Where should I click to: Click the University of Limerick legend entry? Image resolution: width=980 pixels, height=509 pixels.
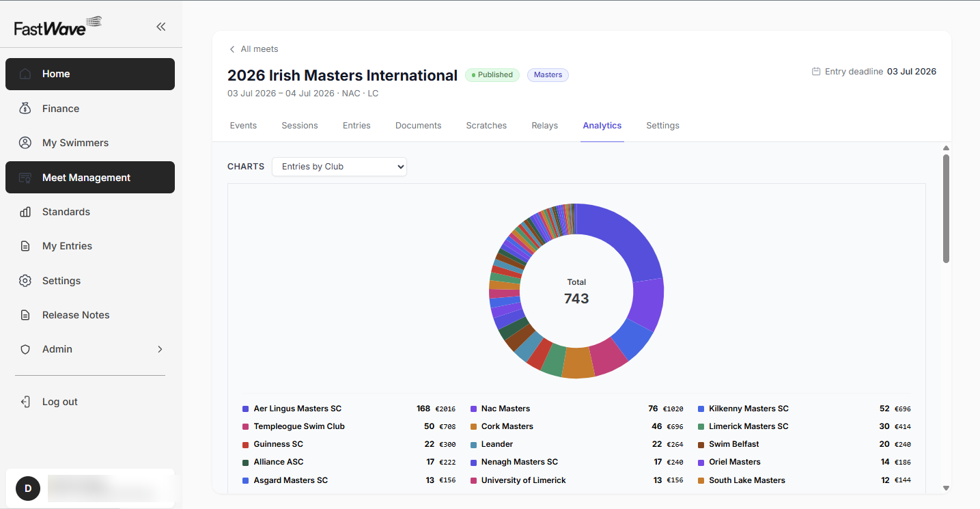576,480
